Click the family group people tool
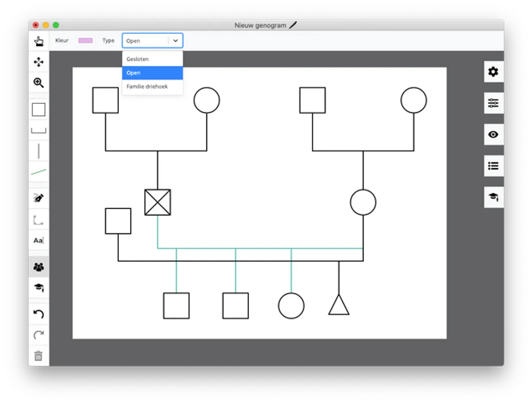 [x=39, y=267]
